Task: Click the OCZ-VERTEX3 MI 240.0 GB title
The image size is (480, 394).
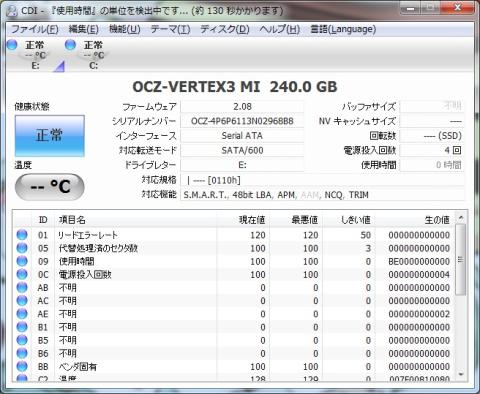Action: coord(235,87)
